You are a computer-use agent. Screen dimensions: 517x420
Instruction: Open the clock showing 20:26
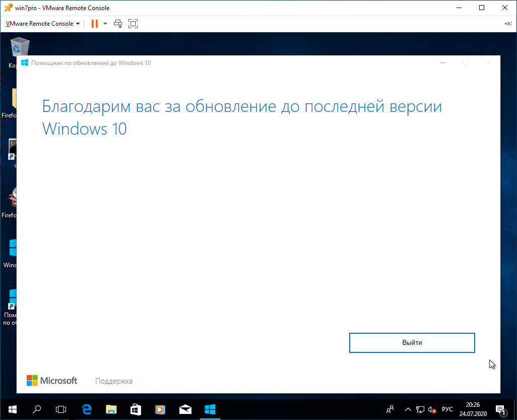[x=473, y=409]
